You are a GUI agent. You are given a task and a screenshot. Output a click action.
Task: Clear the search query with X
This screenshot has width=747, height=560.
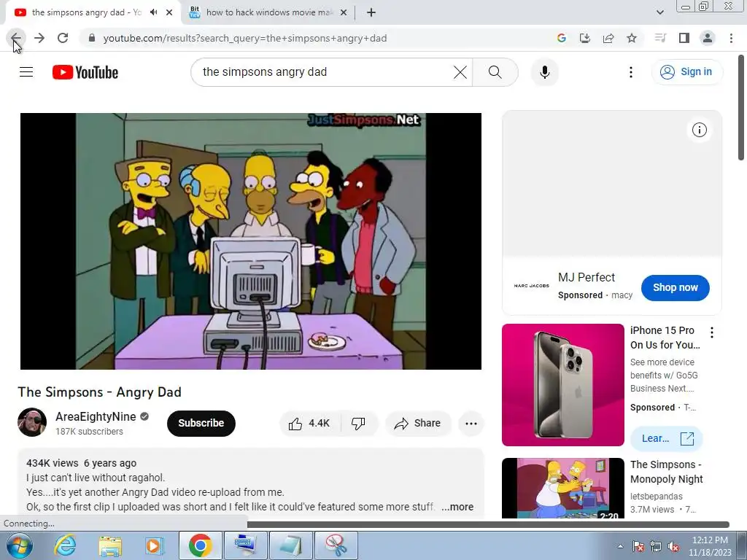coord(460,72)
